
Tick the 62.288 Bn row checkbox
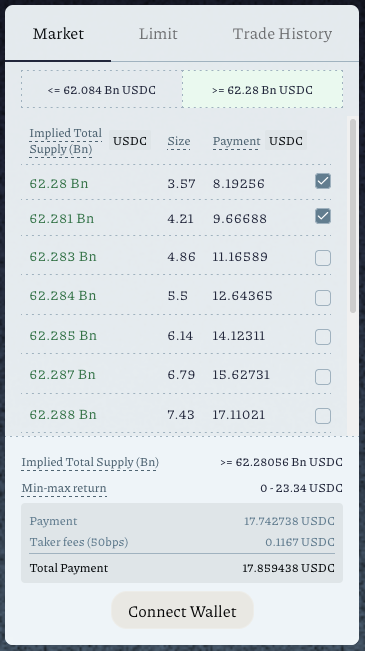[x=323, y=416]
